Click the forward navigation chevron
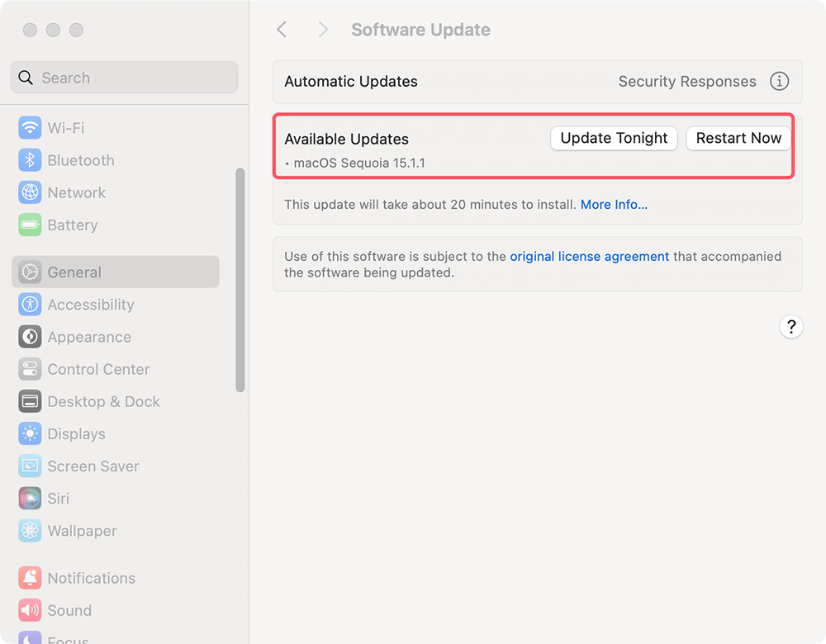Screen dimensions: 826x644 [322, 29]
